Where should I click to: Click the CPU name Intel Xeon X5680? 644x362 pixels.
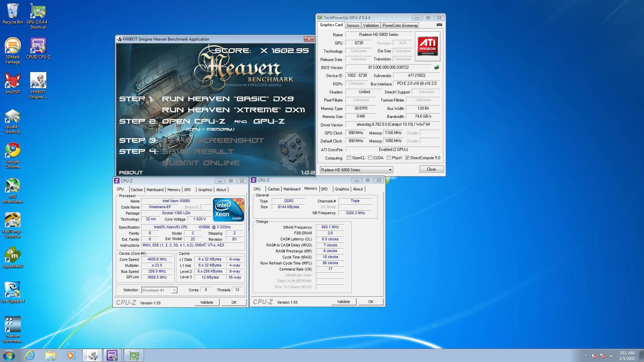(176, 201)
